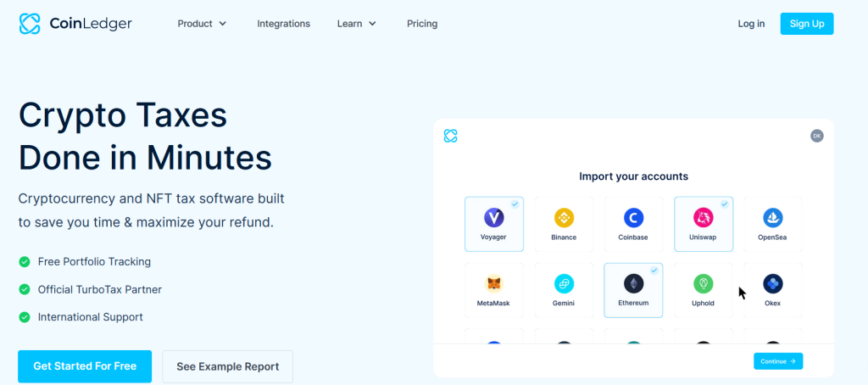Click the Continue button
Screen dimensions: 868x385
778,361
